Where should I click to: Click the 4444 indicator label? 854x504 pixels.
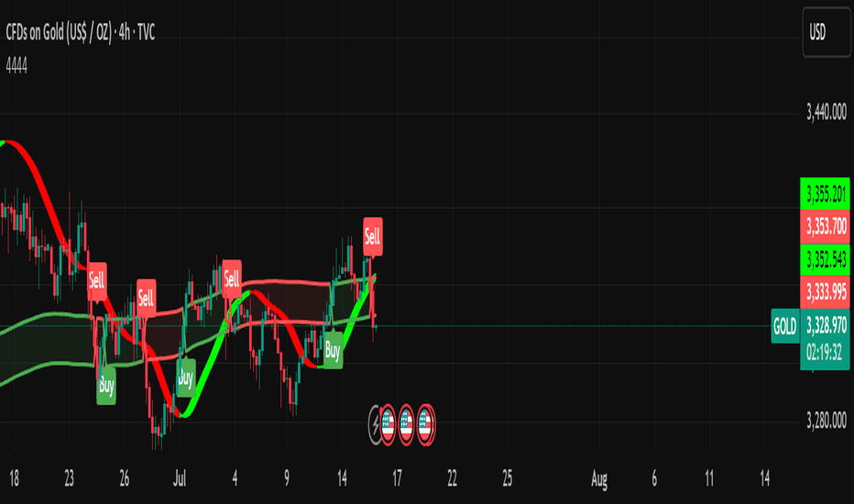point(16,67)
